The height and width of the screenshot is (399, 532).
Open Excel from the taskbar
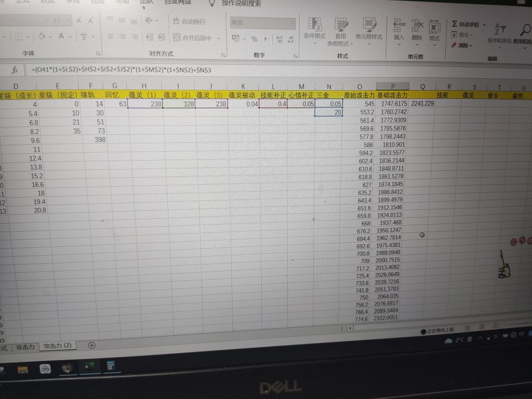tap(90, 367)
